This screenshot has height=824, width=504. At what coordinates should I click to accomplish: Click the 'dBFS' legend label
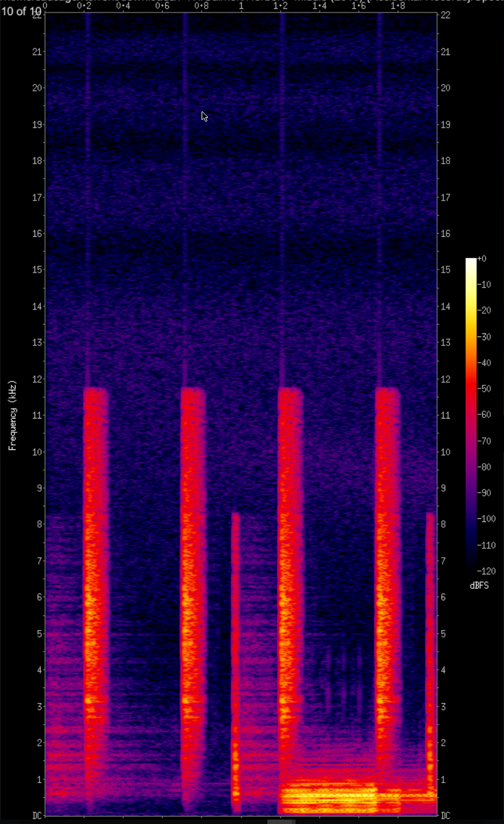(479, 585)
